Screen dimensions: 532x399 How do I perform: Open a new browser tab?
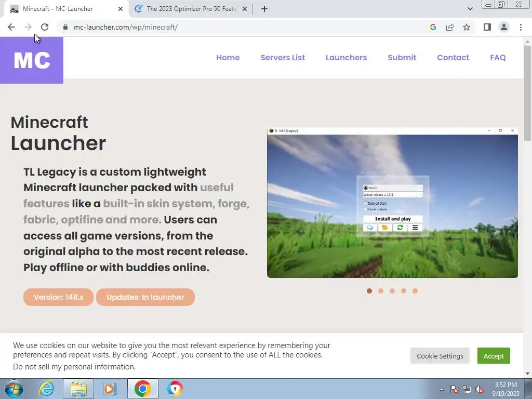[x=264, y=9]
